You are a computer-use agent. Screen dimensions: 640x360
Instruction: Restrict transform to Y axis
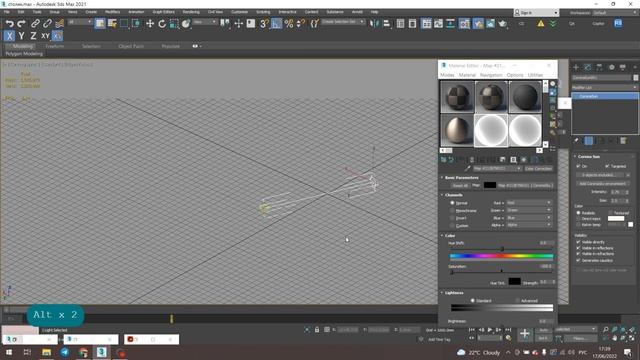(x=21, y=36)
